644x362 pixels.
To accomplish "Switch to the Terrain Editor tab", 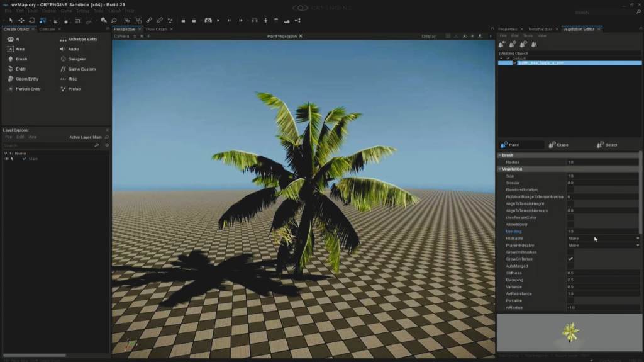I will [x=540, y=29].
